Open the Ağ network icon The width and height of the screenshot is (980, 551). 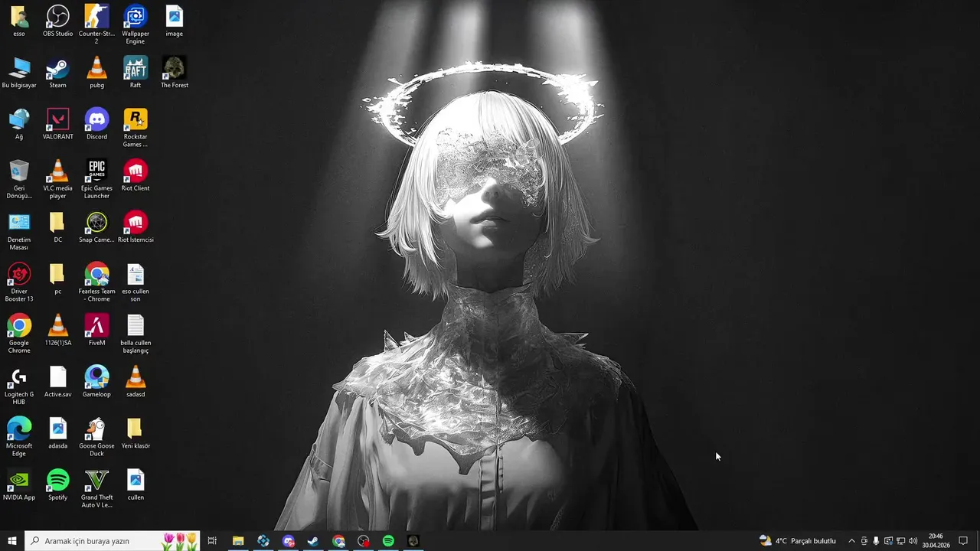(19, 123)
